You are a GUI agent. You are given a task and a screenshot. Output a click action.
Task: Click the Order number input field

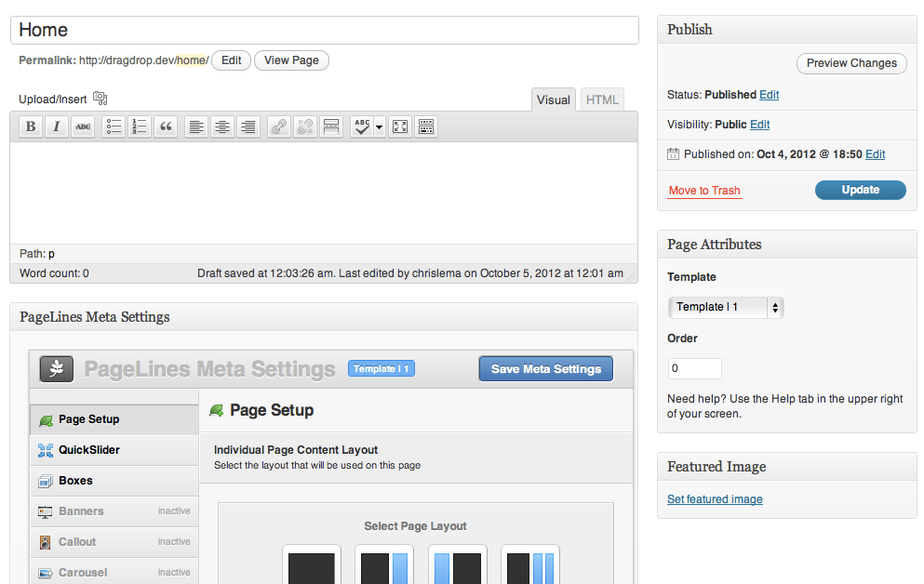pyautogui.click(x=694, y=368)
